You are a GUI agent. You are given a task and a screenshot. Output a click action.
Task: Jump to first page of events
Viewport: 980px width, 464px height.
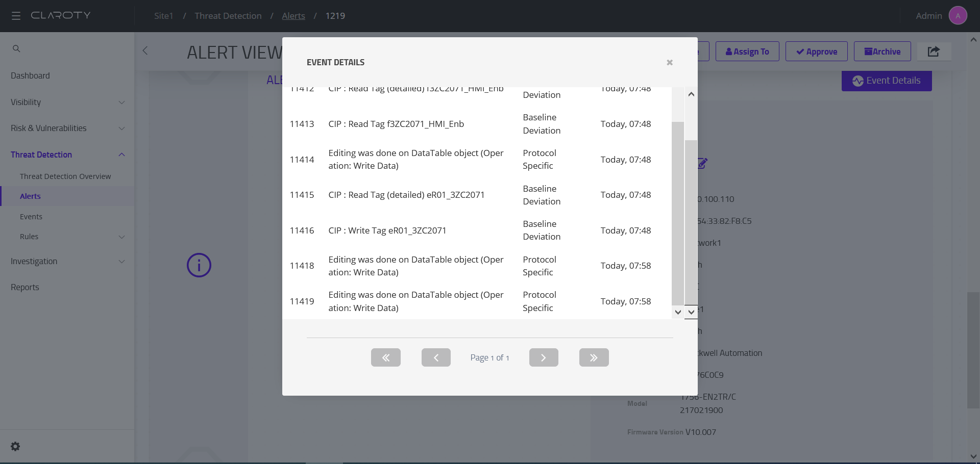coord(386,357)
